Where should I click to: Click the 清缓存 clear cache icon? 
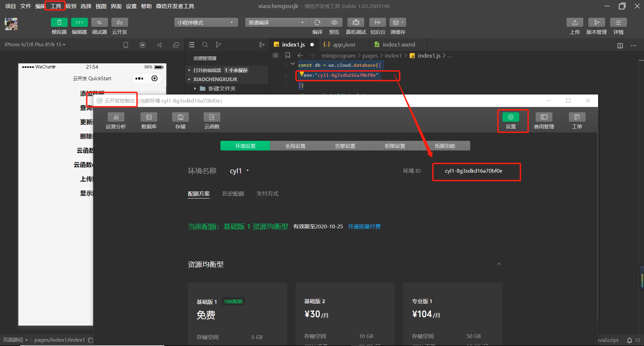pyautogui.click(x=397, y=22)
